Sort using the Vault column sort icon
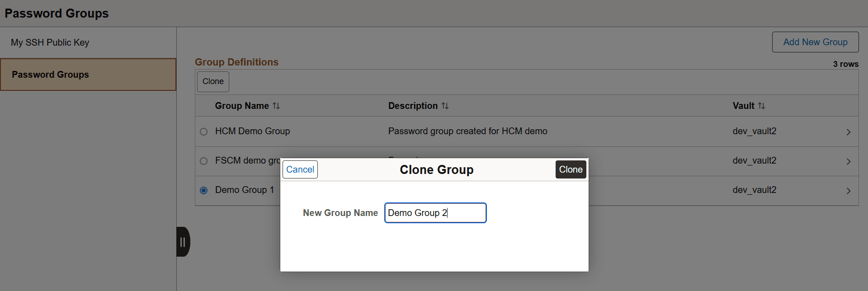The image size is (868, 291). 763,105
